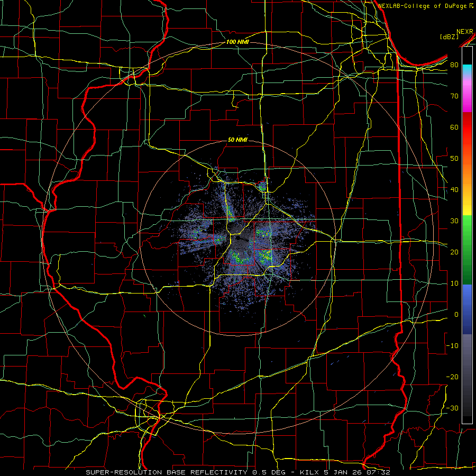Click the "[dBZ]" units label
This screenshot has height=476, width=476.
tap(449, 36)
